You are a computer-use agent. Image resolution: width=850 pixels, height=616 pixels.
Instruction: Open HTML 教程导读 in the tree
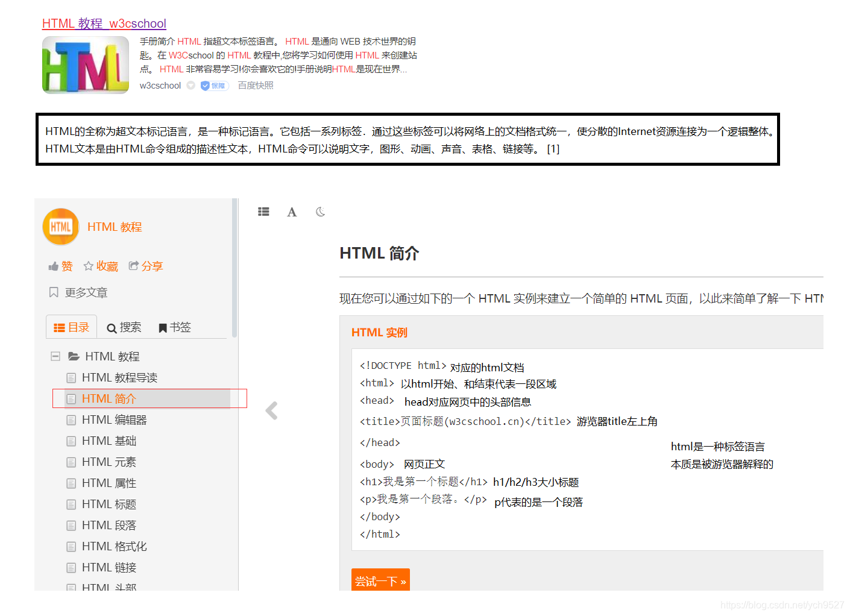[x=119, y=377]
